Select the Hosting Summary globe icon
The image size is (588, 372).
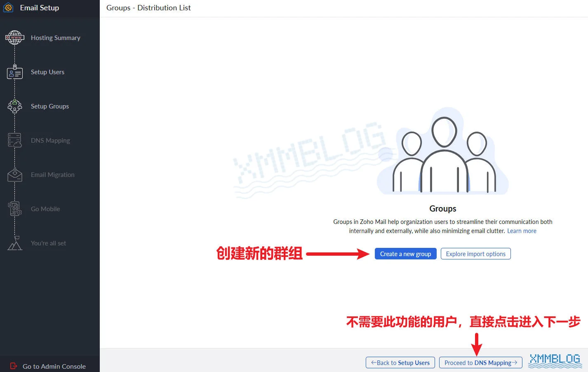pyautogui.click(x=14, y=38)
